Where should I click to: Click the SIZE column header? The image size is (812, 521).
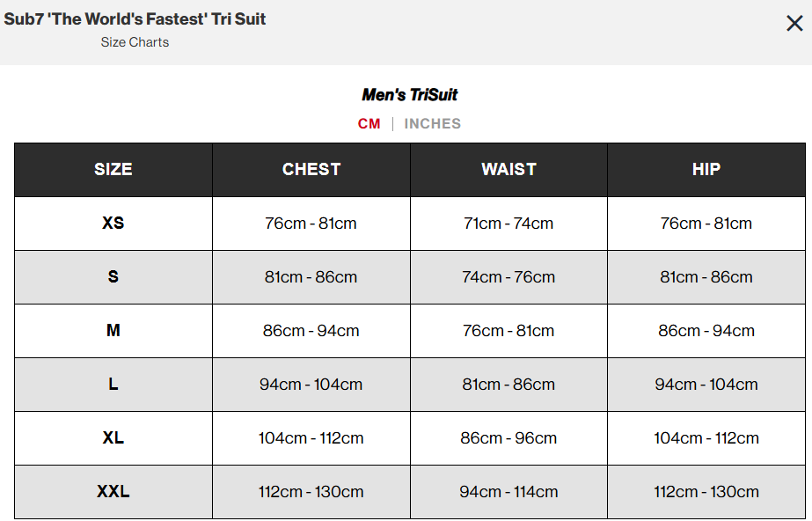tap(113, 170)
